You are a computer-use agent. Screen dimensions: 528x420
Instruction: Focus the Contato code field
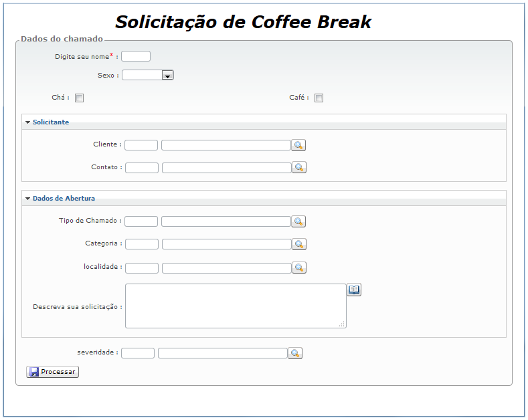pos(142,168)
